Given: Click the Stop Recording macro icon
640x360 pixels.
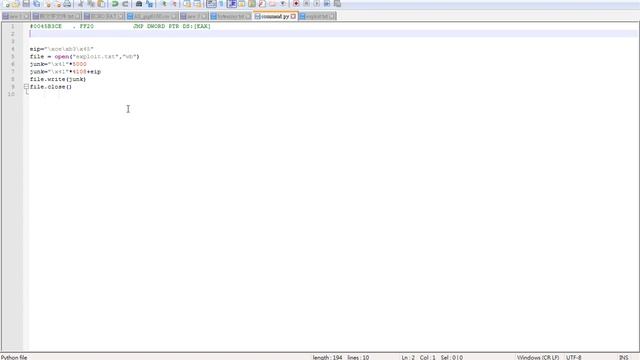Looking at the screenshot, I should (306, 4).
